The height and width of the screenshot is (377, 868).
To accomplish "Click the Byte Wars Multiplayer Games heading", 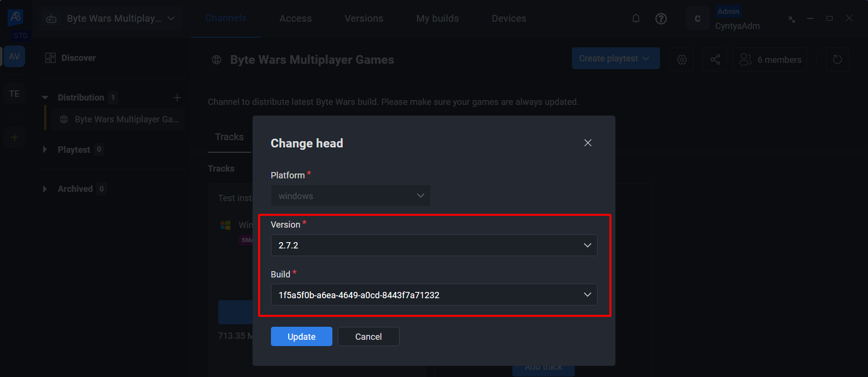I will coord(312,60).
